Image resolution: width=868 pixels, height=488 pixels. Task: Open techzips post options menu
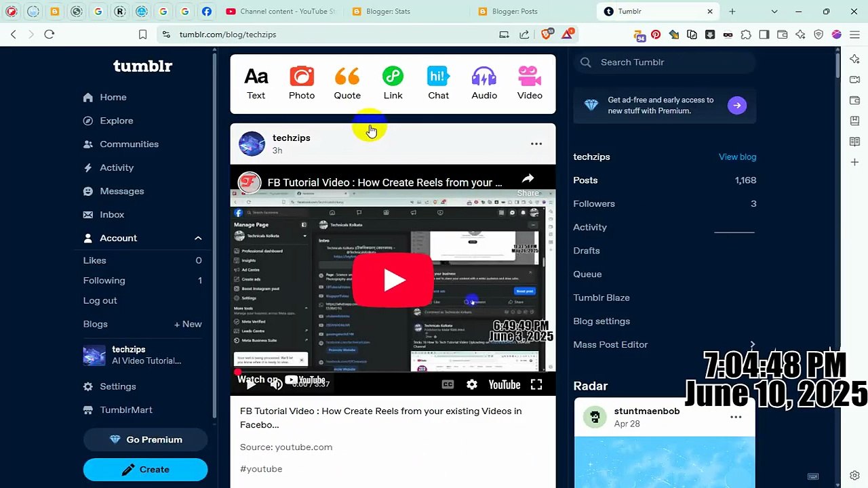tap(536, 144)
